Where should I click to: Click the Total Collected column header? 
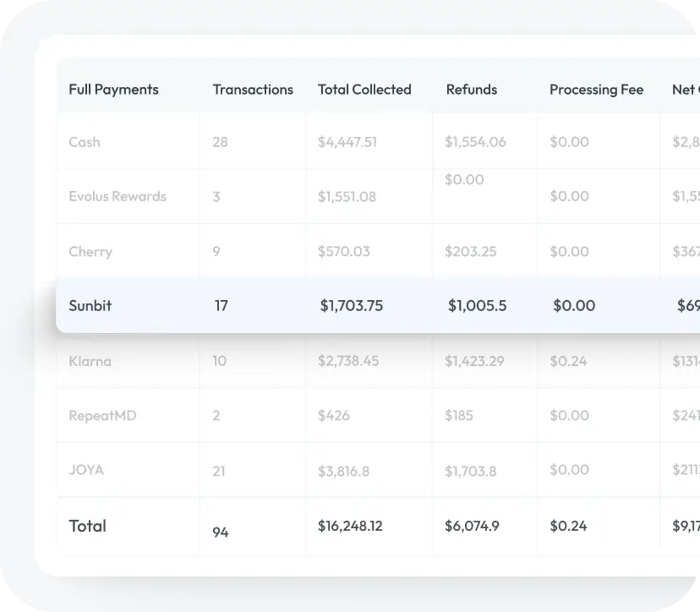[364, 90]
